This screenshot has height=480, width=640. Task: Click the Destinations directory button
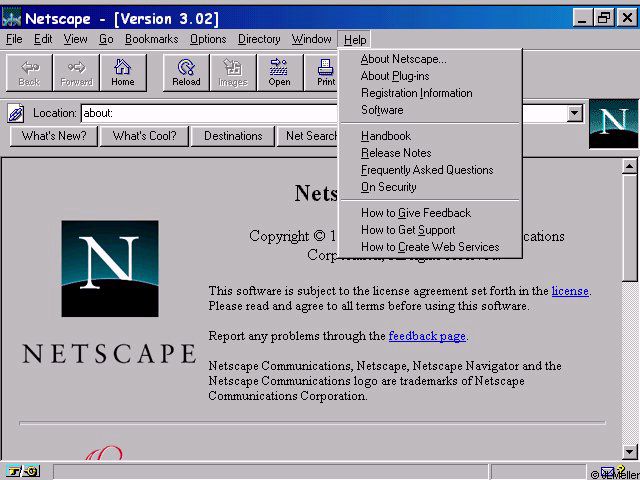233,136
